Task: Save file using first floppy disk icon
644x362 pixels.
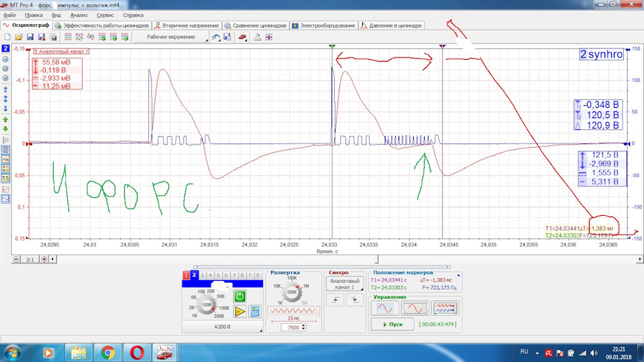Action: click(30, 37)
